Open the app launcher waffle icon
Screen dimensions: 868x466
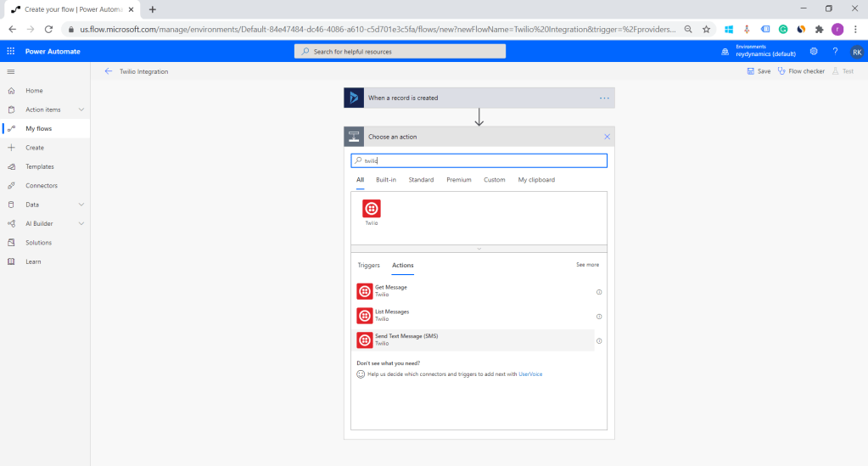11,51
